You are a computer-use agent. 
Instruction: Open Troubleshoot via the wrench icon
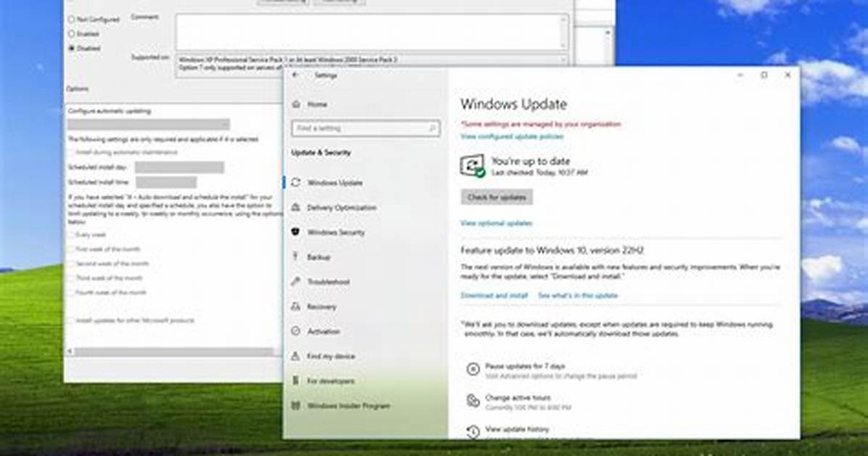pos(296,282)
